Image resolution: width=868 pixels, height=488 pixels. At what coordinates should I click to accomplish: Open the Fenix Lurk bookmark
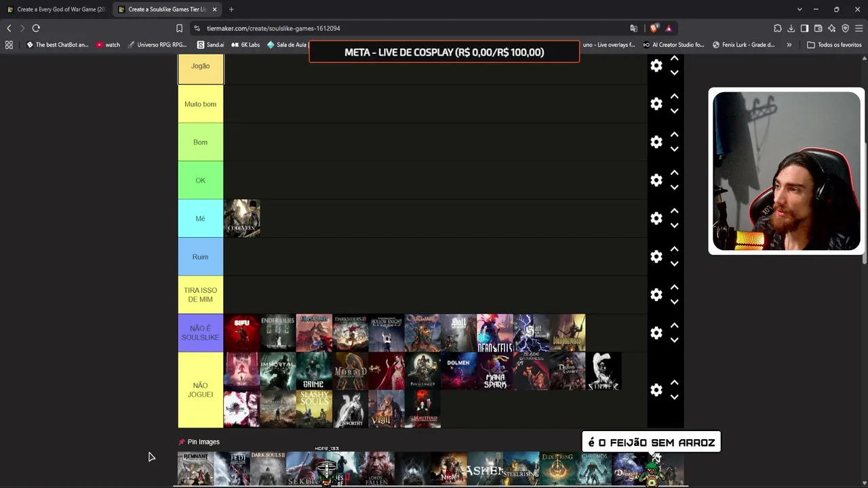(743, 45)
